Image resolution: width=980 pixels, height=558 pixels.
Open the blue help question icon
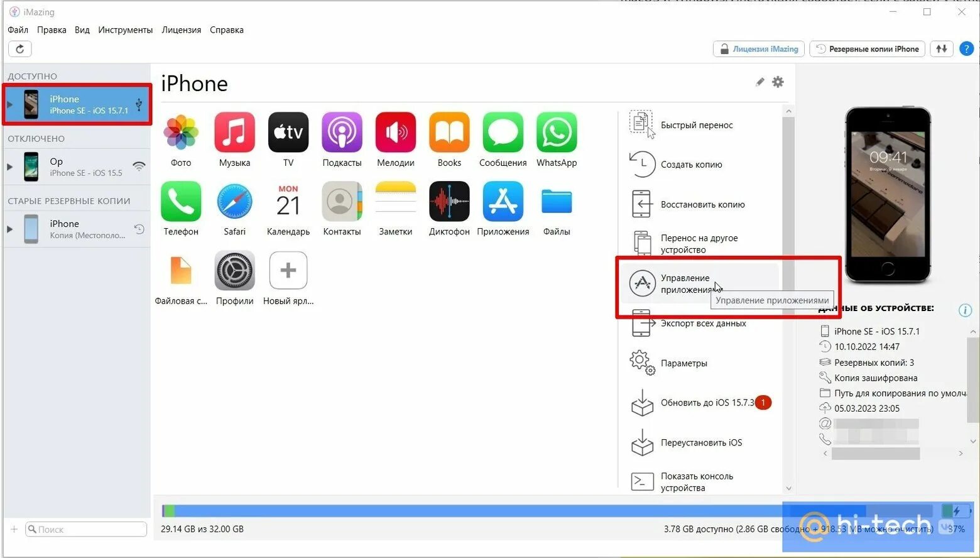967,49
